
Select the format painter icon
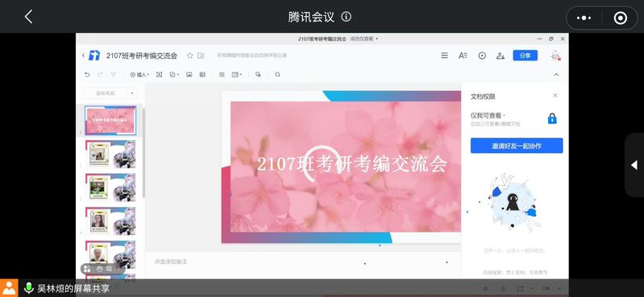114,75
